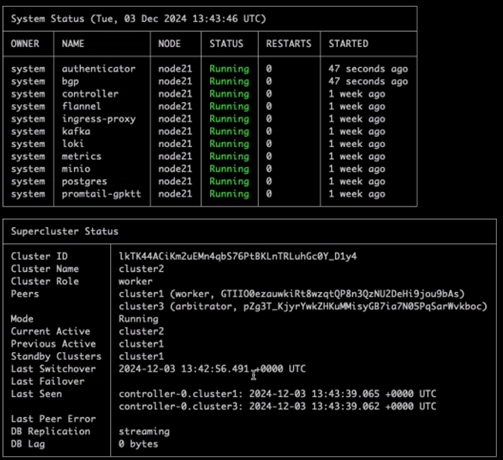Click the DB Replication label
The width and height of the screenshot is (503, 460).
[x=50, y=432]
